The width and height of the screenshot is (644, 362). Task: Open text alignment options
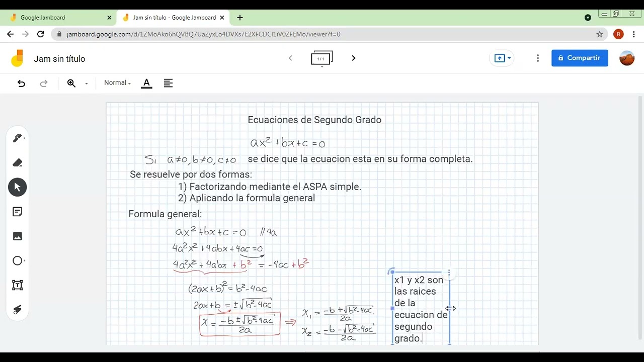[x=168, y=83]
